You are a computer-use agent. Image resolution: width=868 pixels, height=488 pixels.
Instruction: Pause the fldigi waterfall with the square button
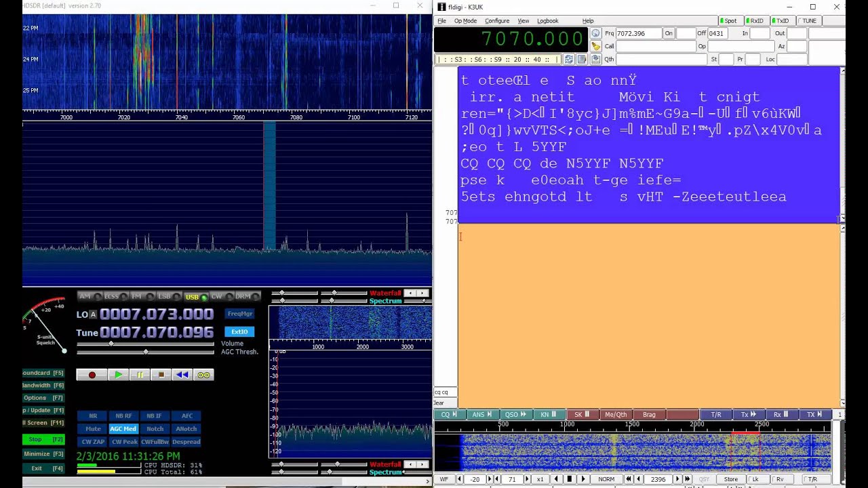pos(570,479)
